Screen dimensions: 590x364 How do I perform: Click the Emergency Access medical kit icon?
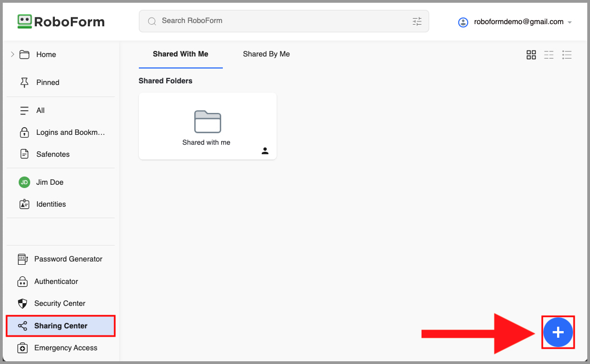(23, 348)
